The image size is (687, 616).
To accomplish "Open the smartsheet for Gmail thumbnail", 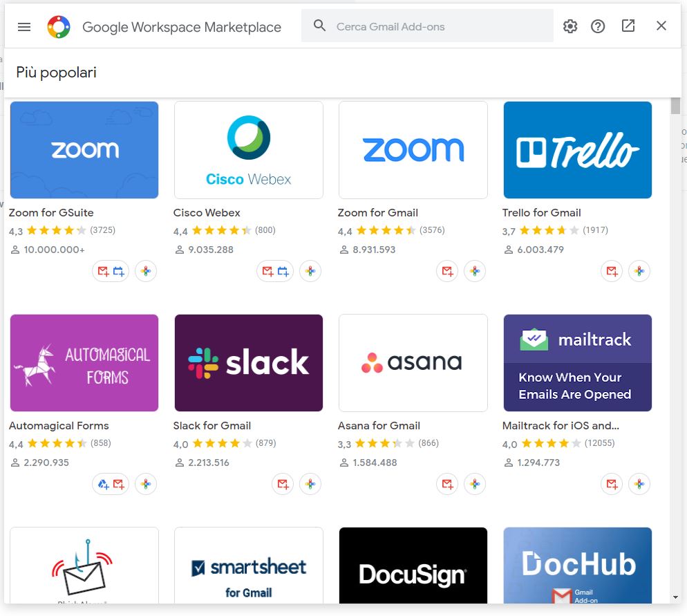I will (248, 566).
